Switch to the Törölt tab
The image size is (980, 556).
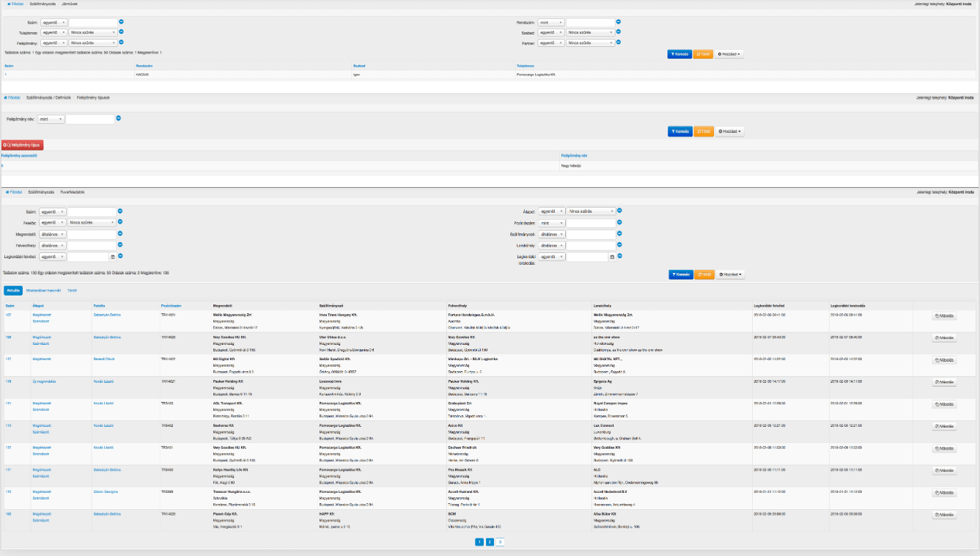72,290
